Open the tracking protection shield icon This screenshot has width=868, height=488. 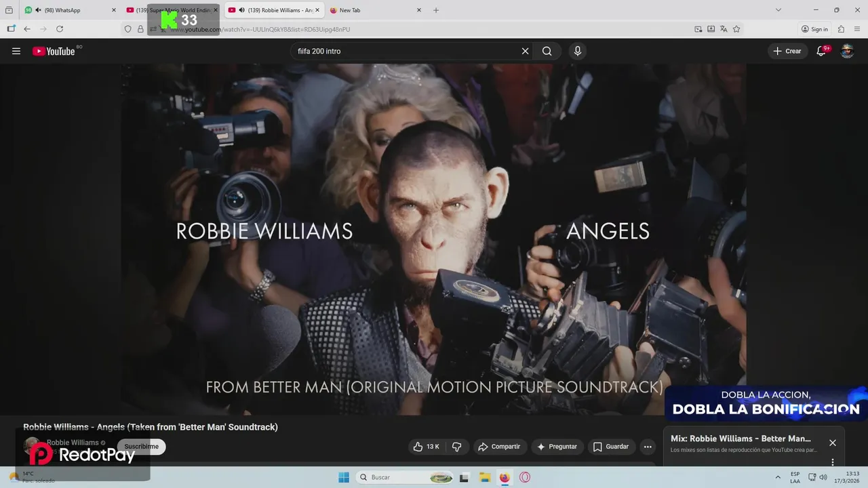(x=127, y=29)
